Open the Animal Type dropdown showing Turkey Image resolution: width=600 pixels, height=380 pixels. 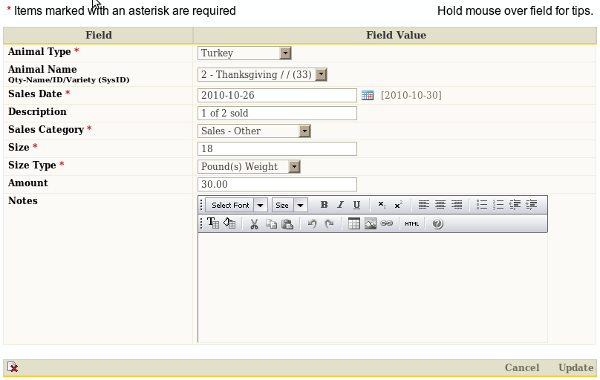[244, 53]
